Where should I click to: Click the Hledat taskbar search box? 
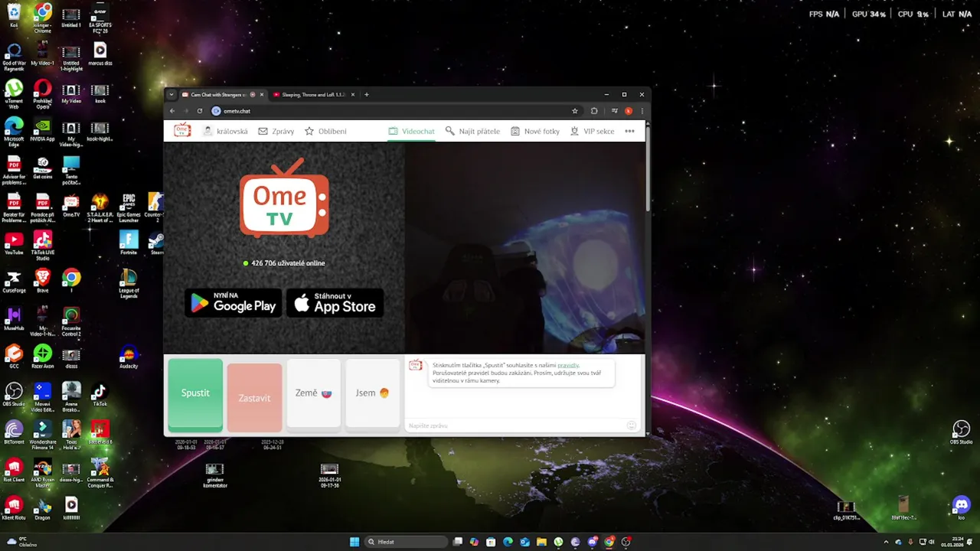405,542
